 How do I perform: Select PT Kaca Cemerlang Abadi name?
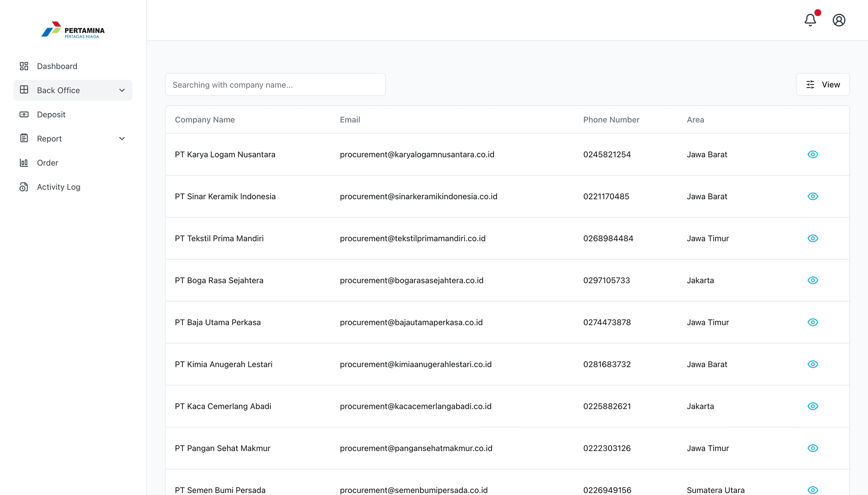[x=223, y=407]
